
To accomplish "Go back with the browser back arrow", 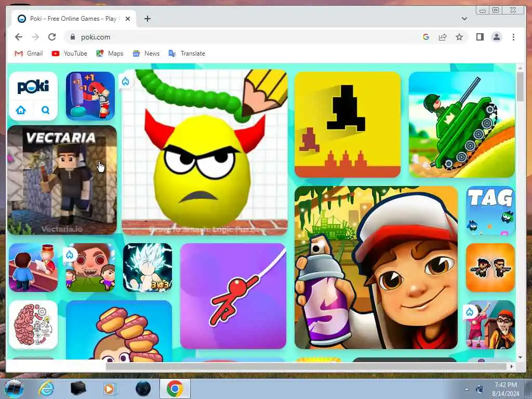I will coord(19,37).
